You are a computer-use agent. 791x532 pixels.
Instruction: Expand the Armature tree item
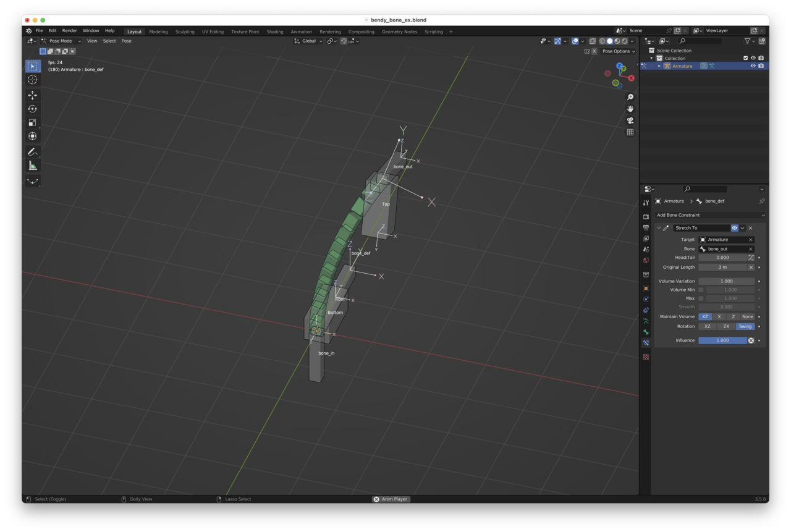[x=659, y=66]
